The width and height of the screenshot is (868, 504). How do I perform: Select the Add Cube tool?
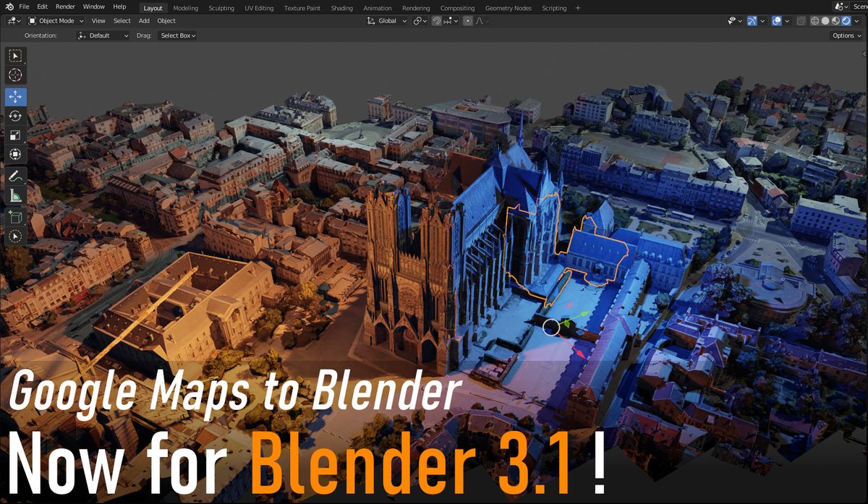[15, 216]
